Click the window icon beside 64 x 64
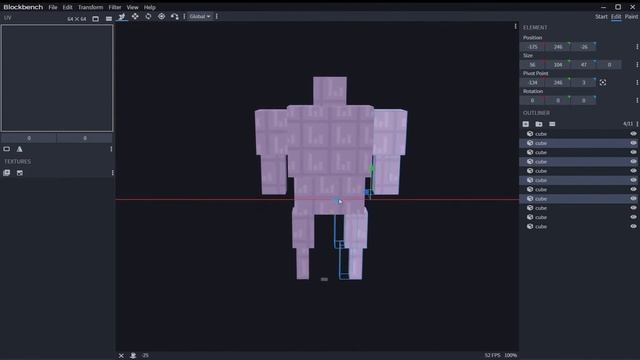 (x=96, y=19)
